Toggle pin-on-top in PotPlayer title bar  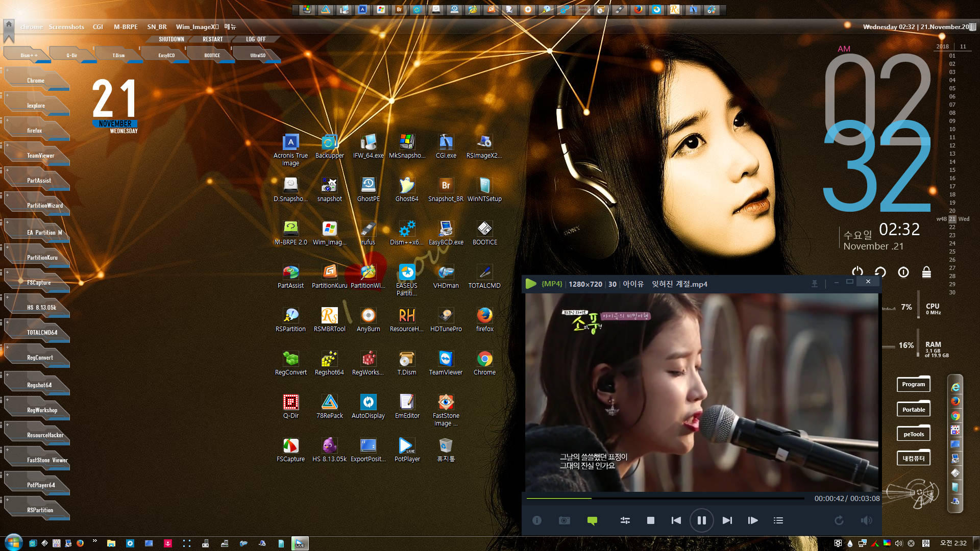(x=814, y=283)
